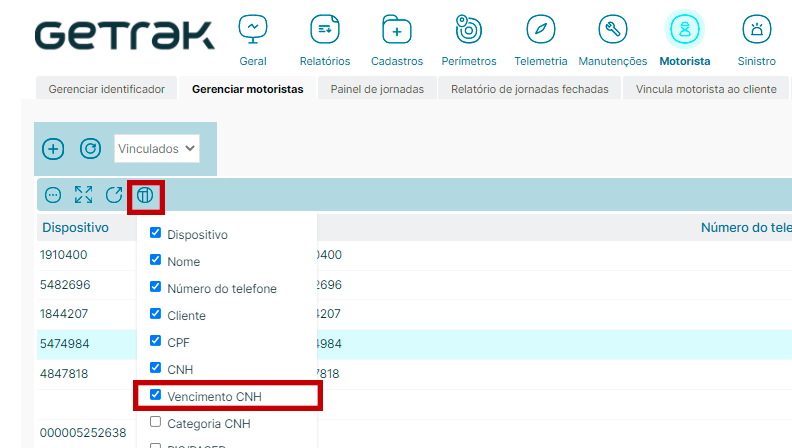Click the Motorista menu label
Image resolution: width=792 pixels, height=448 pixels.
[x=685, y=61]
